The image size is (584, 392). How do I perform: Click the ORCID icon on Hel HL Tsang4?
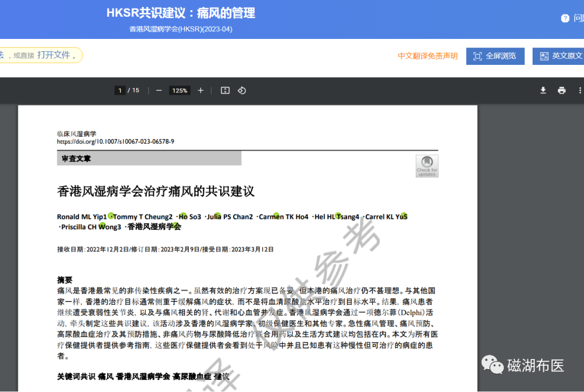coord(338,216)
